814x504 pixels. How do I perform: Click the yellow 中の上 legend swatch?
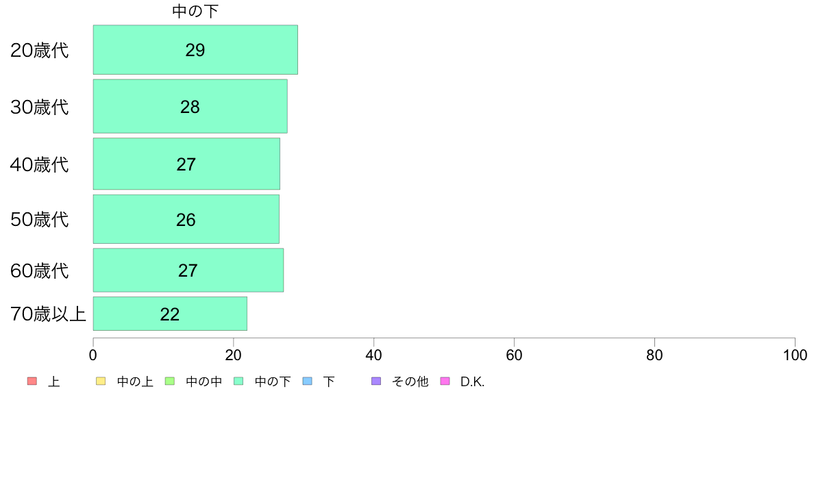(x=101, y=381)
